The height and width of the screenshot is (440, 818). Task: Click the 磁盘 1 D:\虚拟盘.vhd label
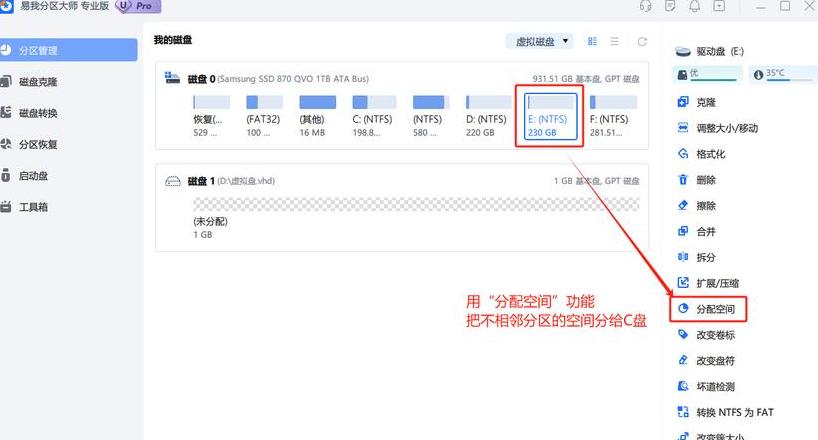coord(231,181)
